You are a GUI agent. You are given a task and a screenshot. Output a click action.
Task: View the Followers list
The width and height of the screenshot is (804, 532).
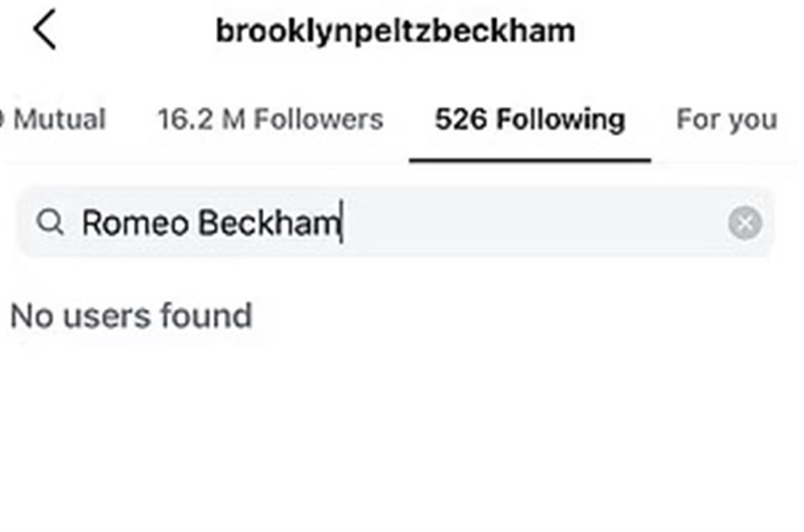coord(271,119)
